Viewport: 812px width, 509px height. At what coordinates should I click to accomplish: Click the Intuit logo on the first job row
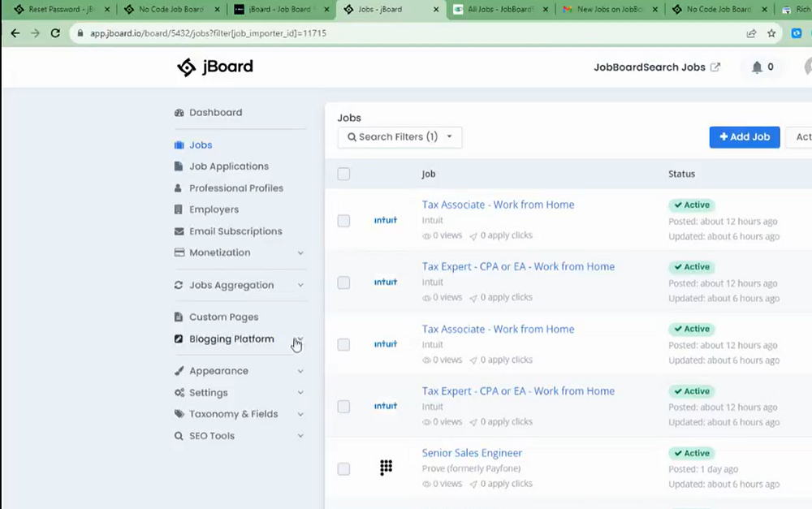[x=385, y=220]
